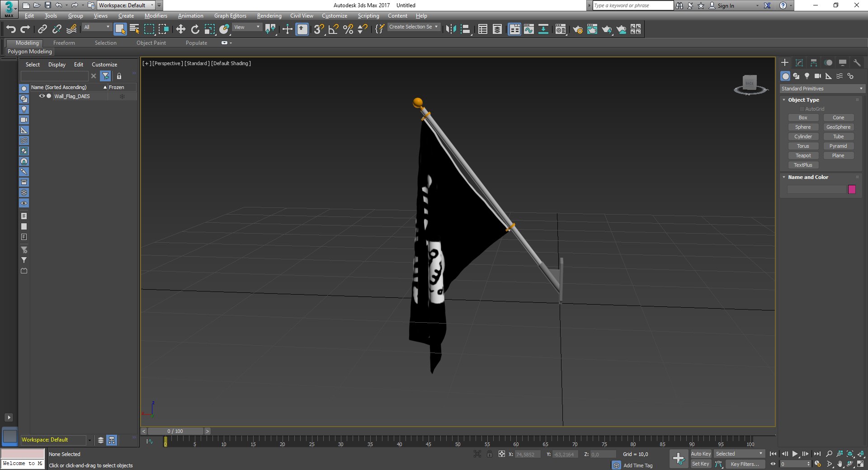Click the time slider 0 / 100 handle

tap(175, 431)
